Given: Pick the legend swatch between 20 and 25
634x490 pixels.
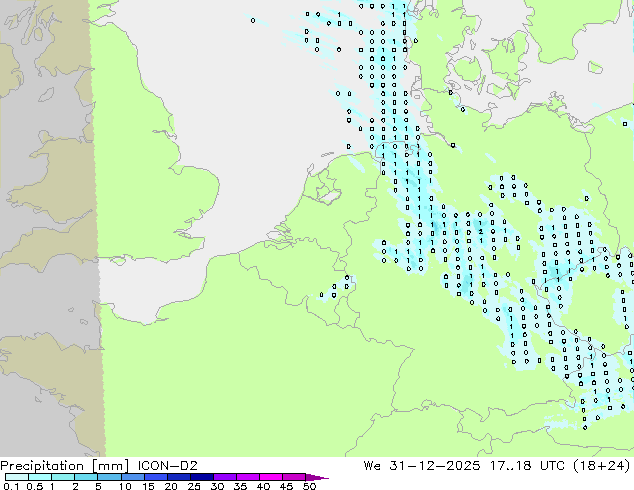Looking at the screenshot, I should point(178,477).
